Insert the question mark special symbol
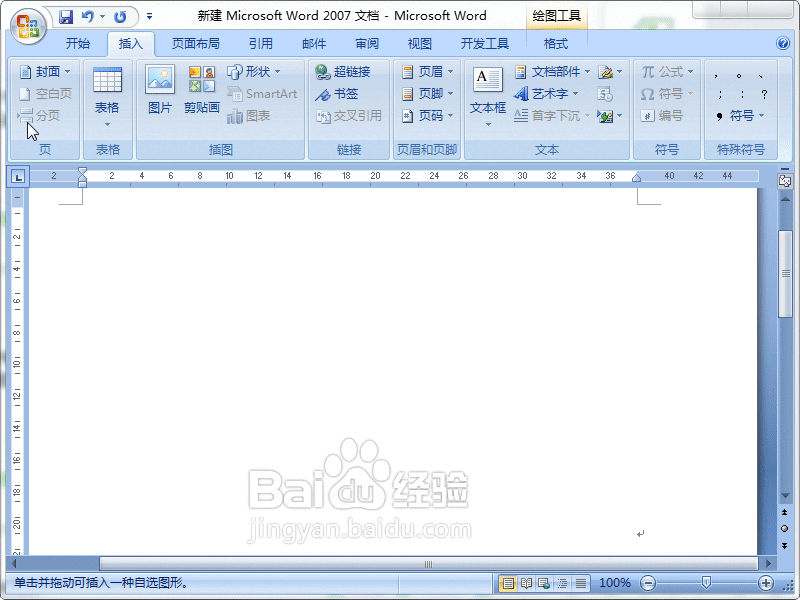This screenshot has width=800, height=600. coord(764,94)
